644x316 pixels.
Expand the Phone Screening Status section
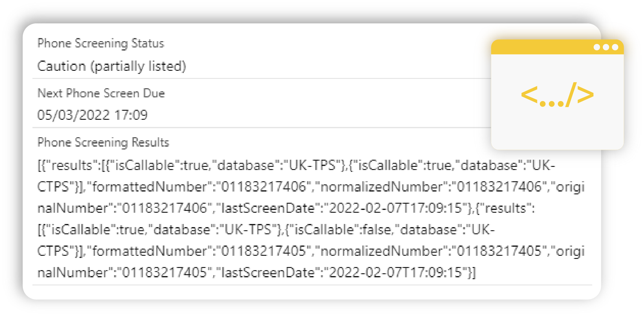[x=100, y=44]
